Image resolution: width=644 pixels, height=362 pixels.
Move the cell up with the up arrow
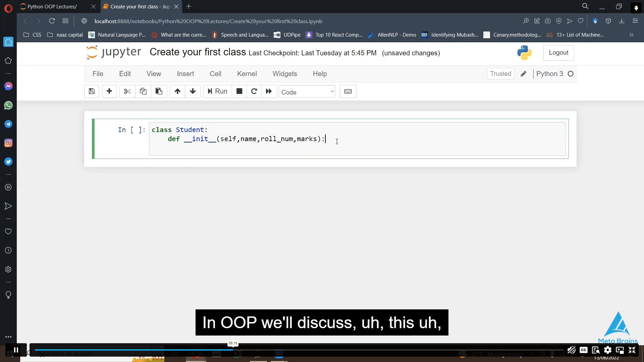[x=177, y=91]
